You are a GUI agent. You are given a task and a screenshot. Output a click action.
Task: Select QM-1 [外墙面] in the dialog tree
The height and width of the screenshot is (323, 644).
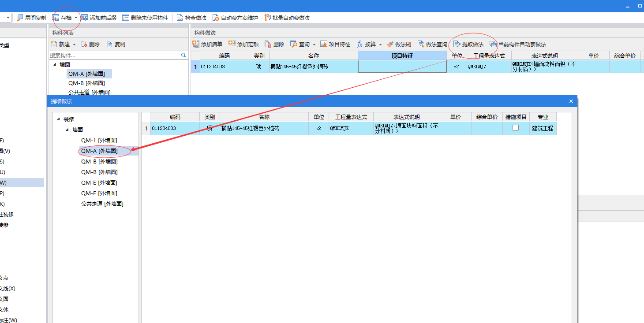click(x=99, y=140)
